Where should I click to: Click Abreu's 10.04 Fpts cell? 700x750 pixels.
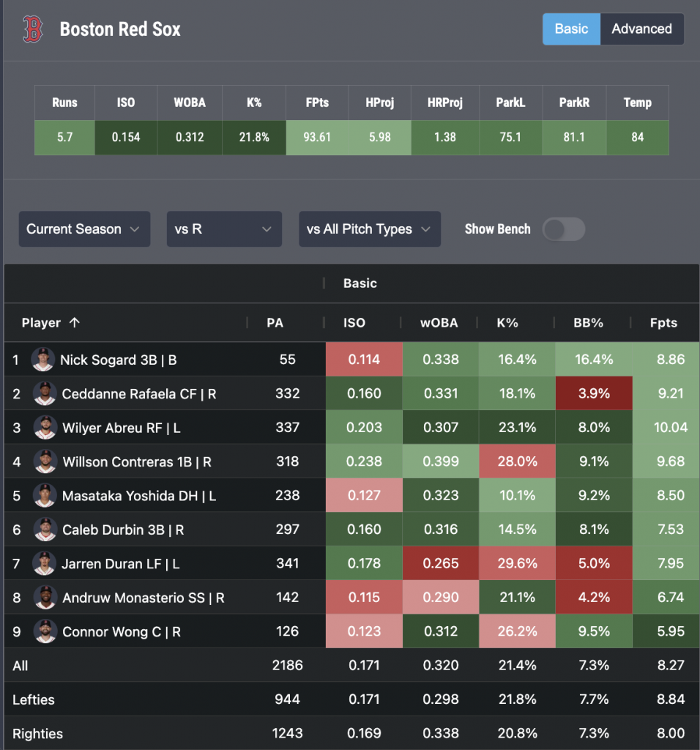(x=666, y=427)
